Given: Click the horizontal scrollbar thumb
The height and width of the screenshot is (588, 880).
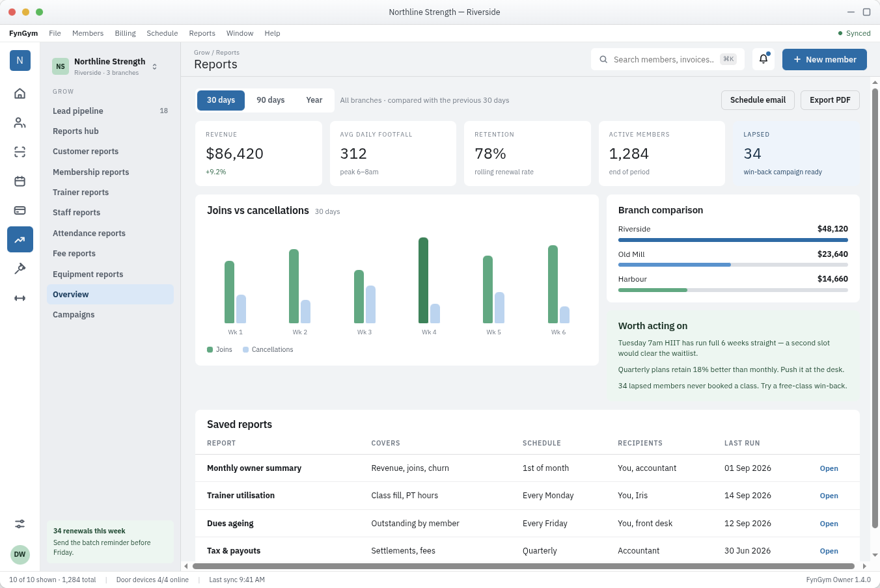Looking at the screenshot, I should (523, 566).
